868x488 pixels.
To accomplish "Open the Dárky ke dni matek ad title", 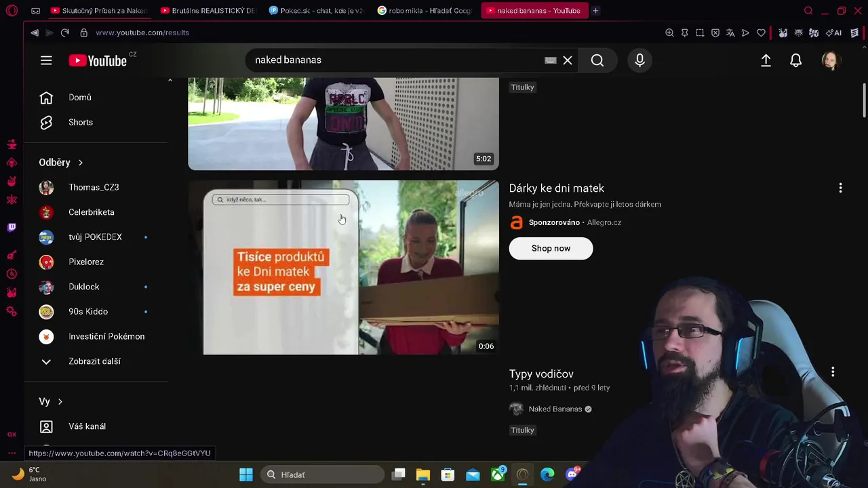I will click(557, 188).
